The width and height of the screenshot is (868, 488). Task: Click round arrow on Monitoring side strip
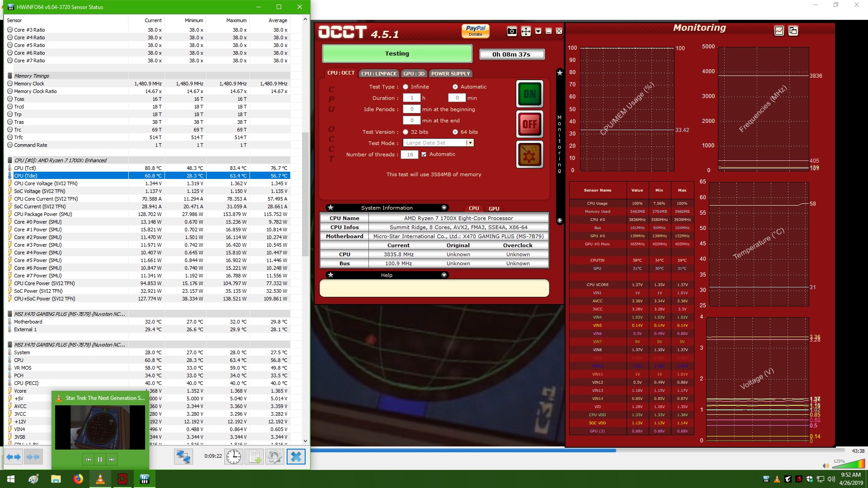click(560, 221)
